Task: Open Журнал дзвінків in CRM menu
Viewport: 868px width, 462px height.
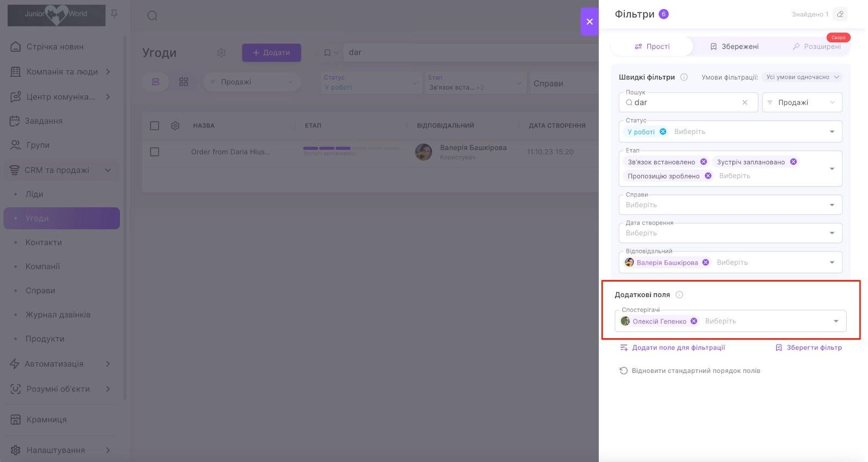Action: click(x=58, y=315)
